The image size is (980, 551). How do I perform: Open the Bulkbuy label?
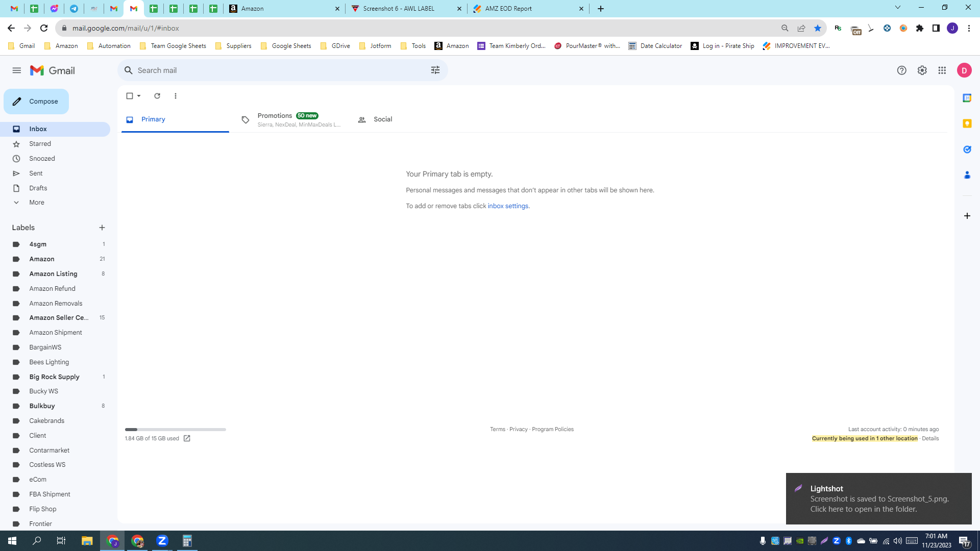tap(55, 406)
